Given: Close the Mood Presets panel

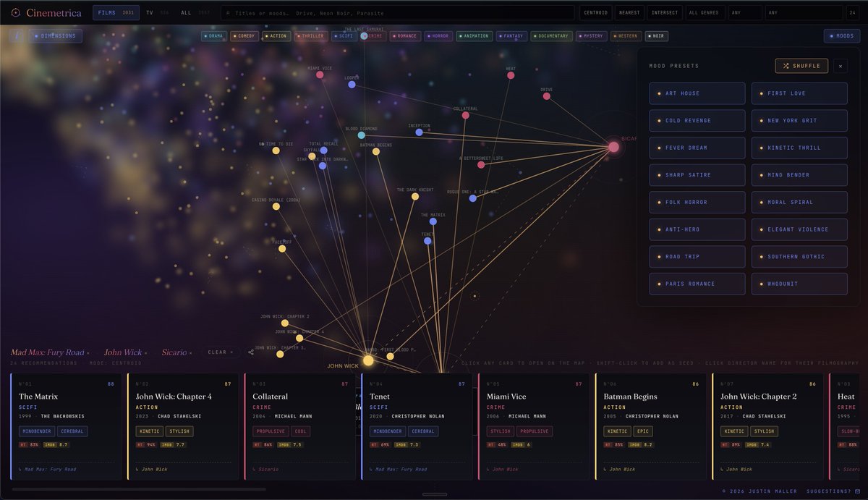Looking at the screenshot, I should point(840,66).
